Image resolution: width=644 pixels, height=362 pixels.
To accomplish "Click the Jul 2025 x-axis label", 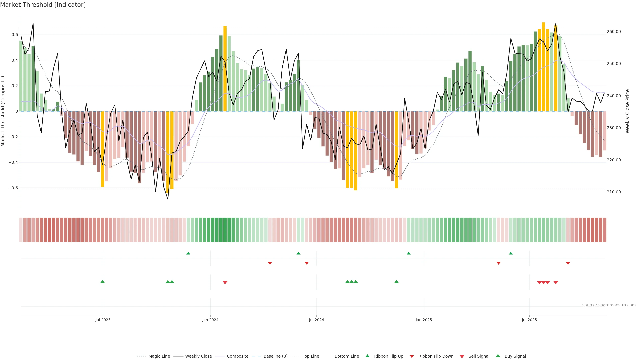I will (x=529, y=320).
